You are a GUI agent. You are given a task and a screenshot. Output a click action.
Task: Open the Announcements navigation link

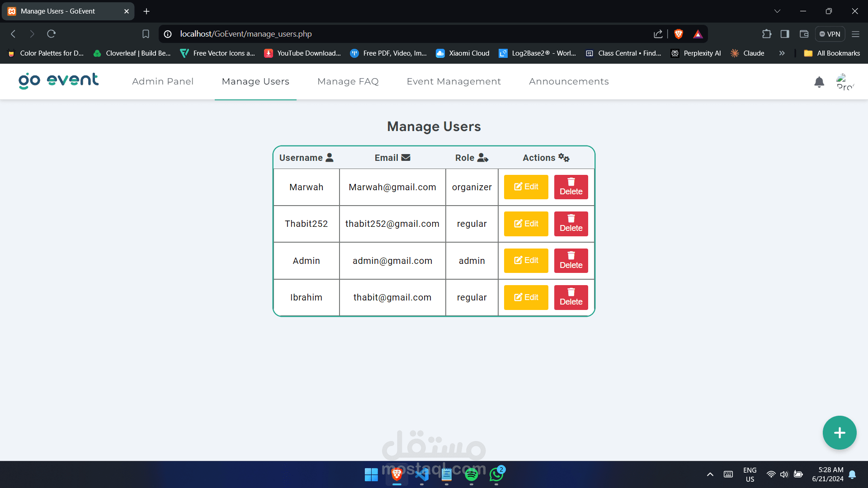[568, 81]
